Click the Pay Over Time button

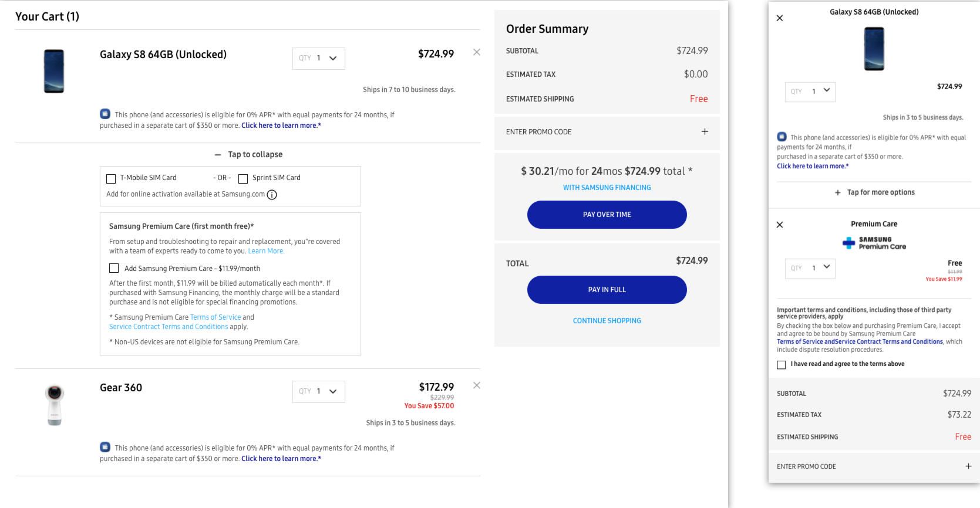[x=607, y=215]
